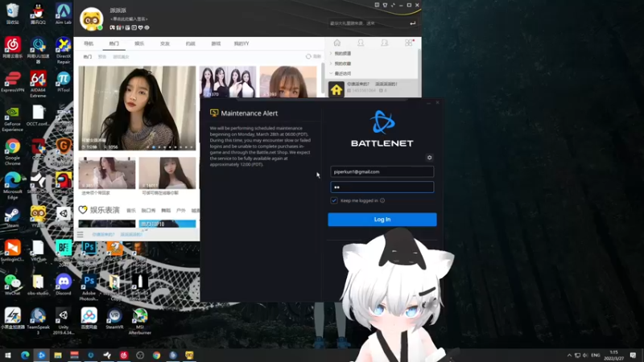Select YY tab just before 我的YY
This screenshot has height=362, width=644.
(x=216, y=43)
